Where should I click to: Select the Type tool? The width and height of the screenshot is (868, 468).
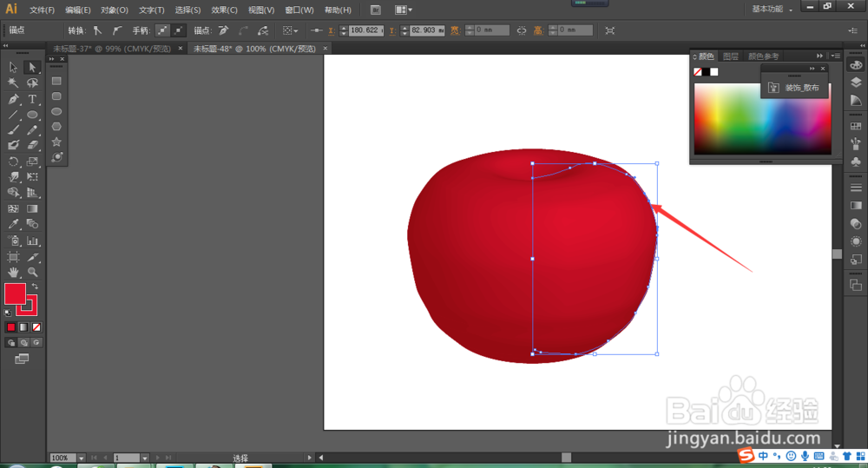32,99
